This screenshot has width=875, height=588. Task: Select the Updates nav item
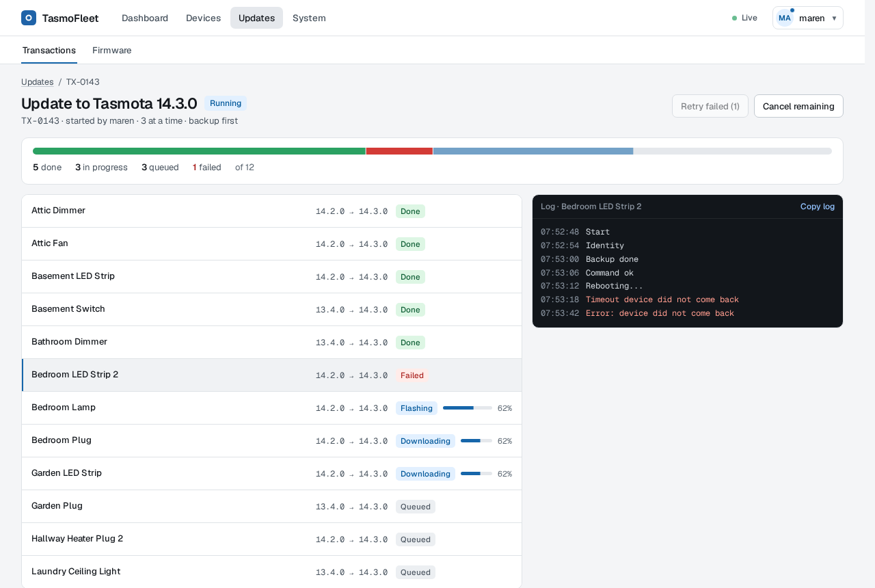click(256, 18)
